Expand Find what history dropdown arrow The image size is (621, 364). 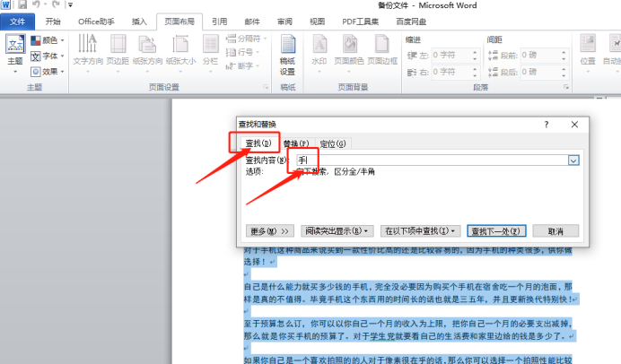pos(573,160)
